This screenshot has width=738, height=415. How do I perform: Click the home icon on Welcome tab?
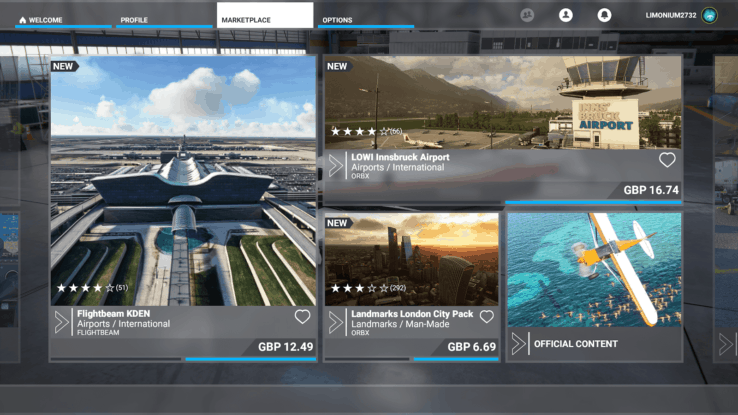[23, 20]
